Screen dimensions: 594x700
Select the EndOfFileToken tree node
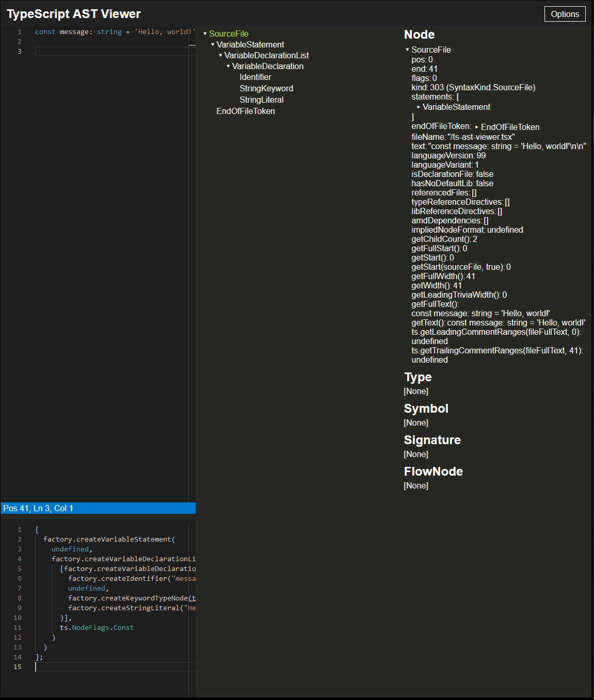click(x=245, y=111)
